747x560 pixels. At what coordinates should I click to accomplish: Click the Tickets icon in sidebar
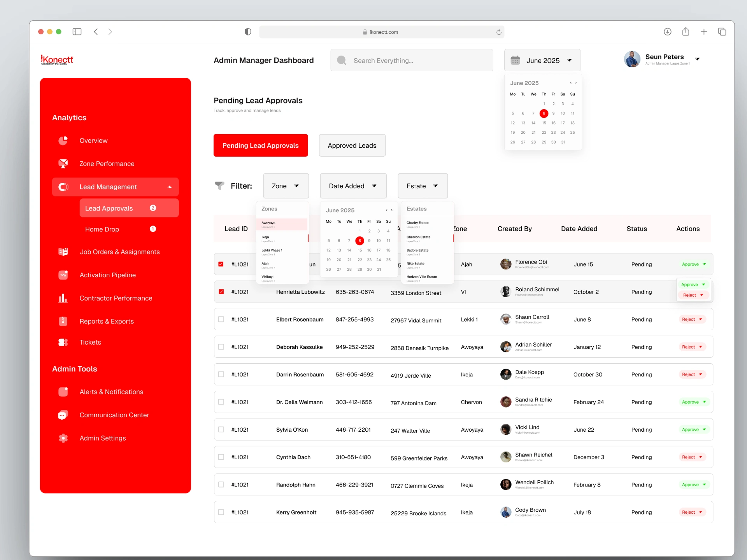63,342
